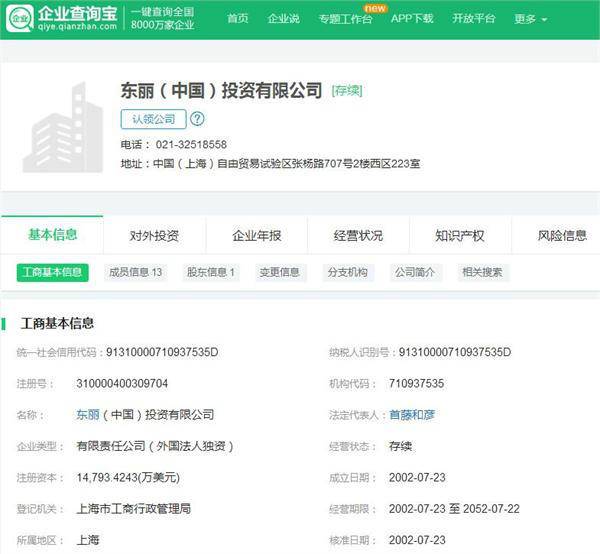Open the 变更信息 sub-tab
This screenshot has height=554, width=600.
(x=280, y=272)
